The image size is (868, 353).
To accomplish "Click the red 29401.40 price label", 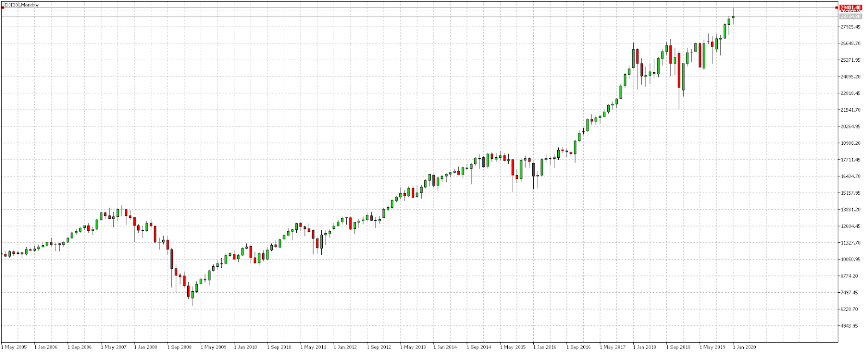I will (851, 8).
